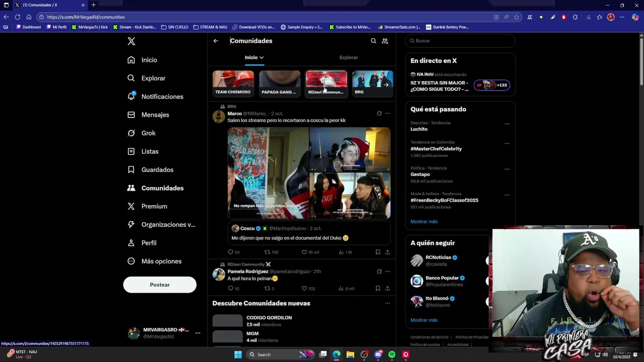Open options for the Luchito trend
Viewport: 644px width, 362px height.
point(507,124)
